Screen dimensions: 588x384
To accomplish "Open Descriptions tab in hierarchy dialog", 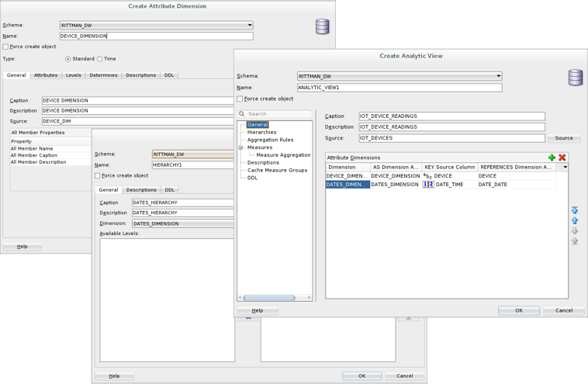I will [141, 190].
